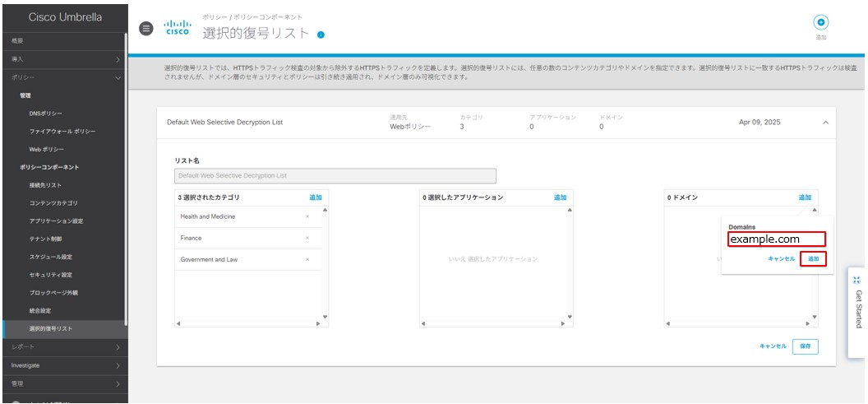The width and height of the screenshot is (868, 404).
Task: Open ブロックページ外観 page
Action: (x=53, y=293)
